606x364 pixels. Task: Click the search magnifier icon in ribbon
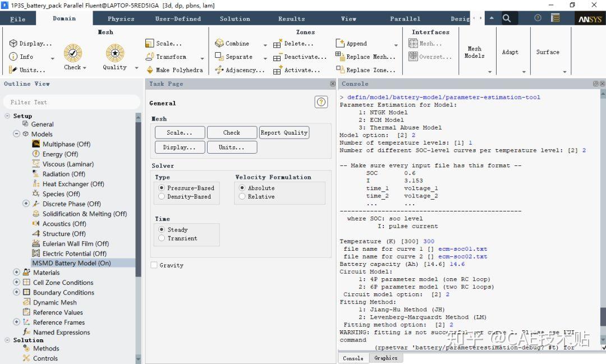[507, 19]
